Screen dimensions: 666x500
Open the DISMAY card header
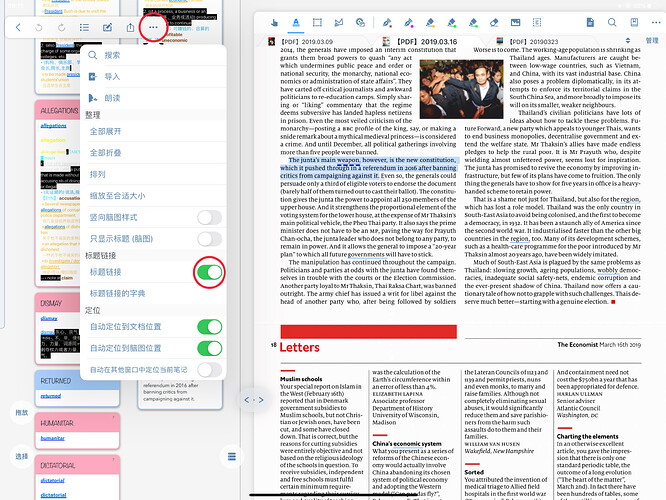(x=58, y=303)
